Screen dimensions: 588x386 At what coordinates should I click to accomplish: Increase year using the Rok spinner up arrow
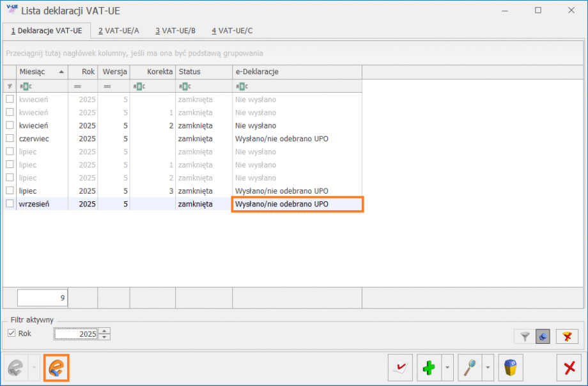[105, 330]
